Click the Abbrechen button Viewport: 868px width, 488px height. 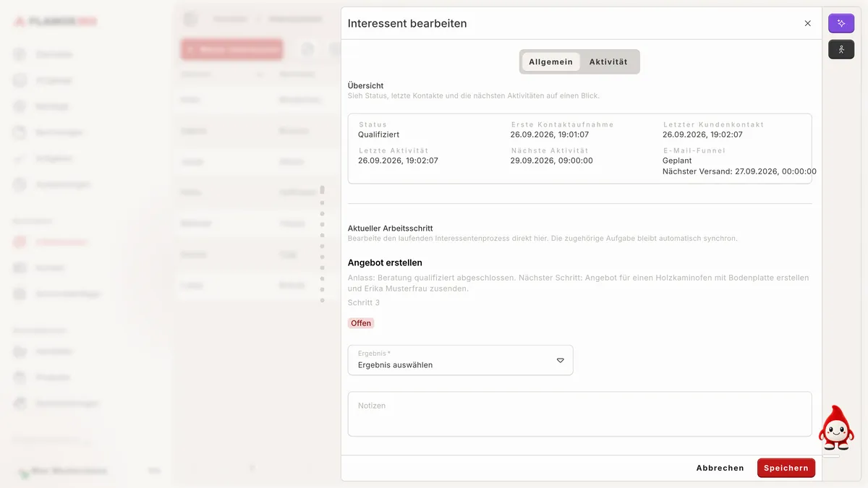point(720,468)
